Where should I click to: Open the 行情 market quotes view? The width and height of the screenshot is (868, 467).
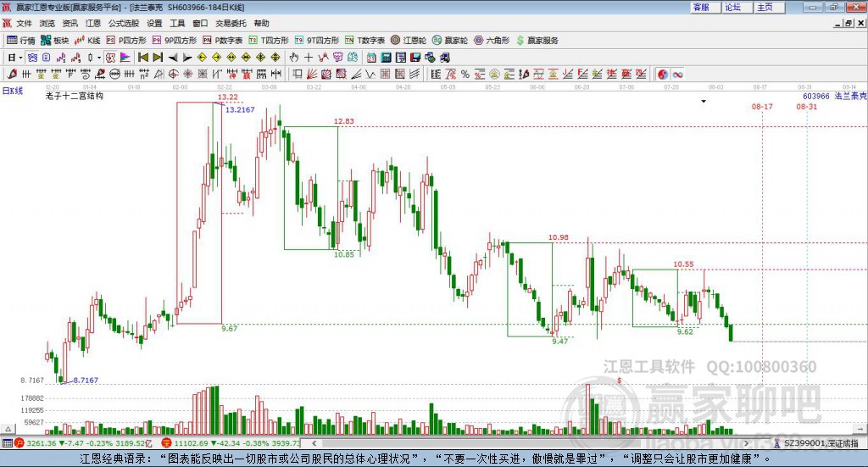coord(20,41)
